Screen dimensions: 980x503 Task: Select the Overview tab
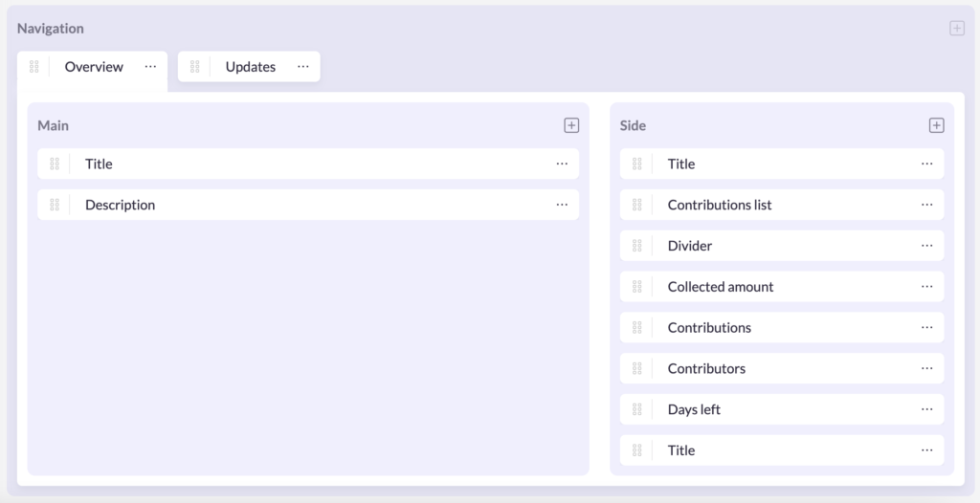point(94,67)
